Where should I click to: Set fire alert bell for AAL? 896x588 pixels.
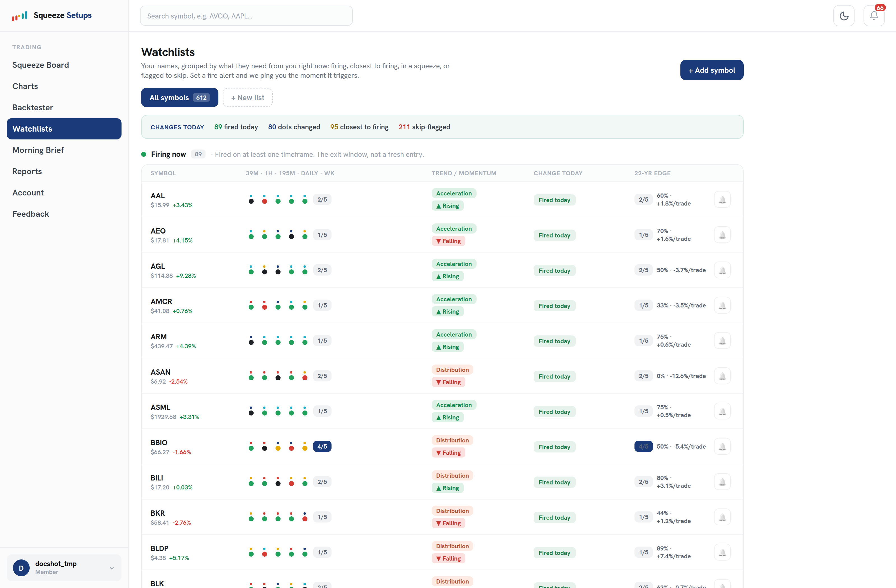click(722, 200)
